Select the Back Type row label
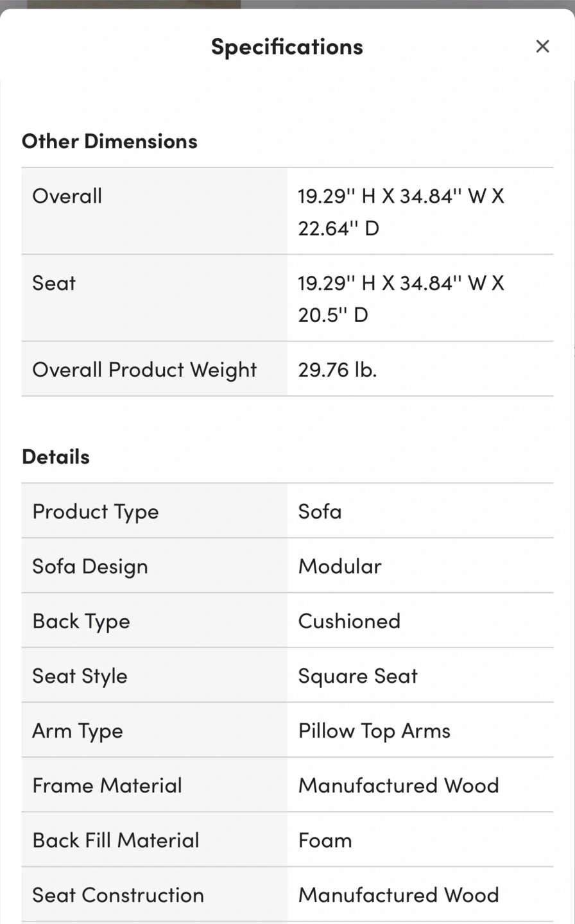Viewport: 575px width, 924px height. point(82,621)
